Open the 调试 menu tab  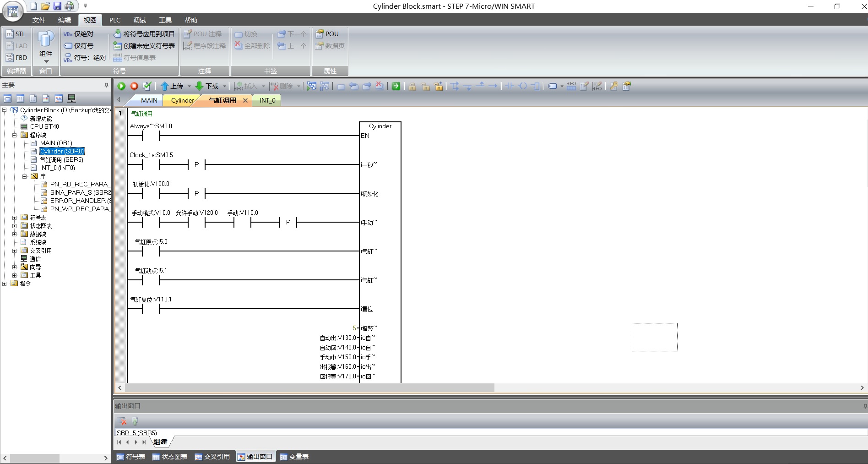140,20
